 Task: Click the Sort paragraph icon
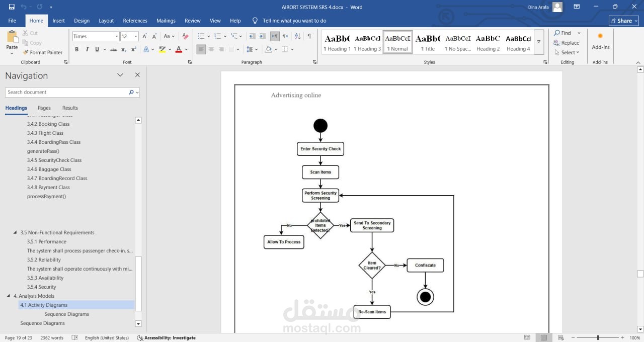coord(297,36)
